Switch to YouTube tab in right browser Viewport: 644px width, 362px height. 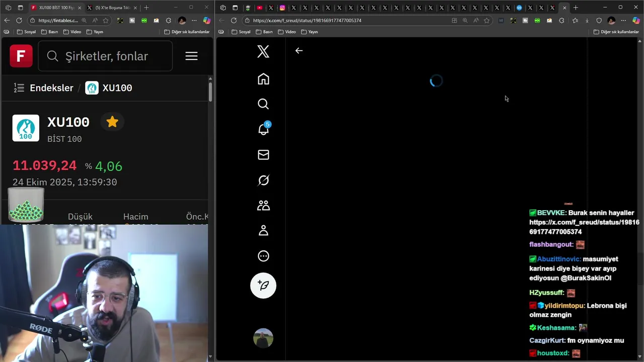pyautogui.click(x=260, y=8)
